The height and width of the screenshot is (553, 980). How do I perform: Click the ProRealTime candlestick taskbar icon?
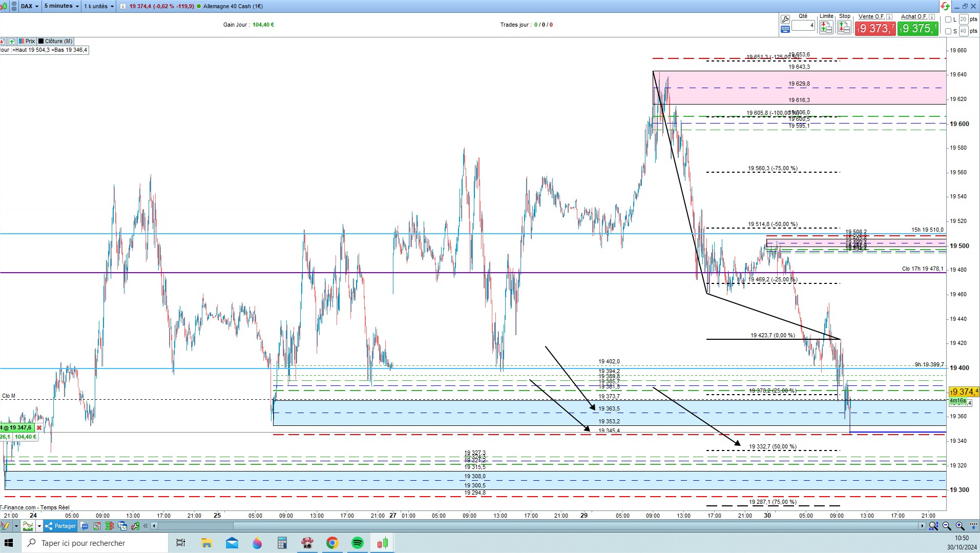(383, 543)
